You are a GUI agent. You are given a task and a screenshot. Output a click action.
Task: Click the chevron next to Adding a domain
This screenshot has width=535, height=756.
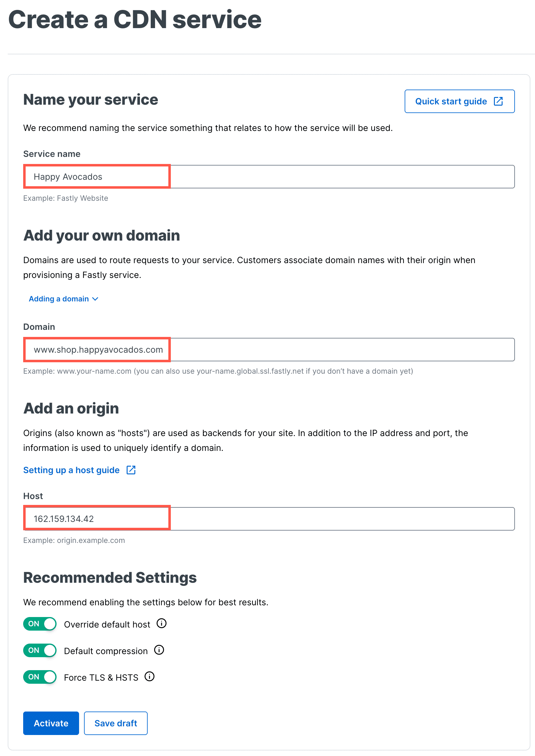point(95,299)
